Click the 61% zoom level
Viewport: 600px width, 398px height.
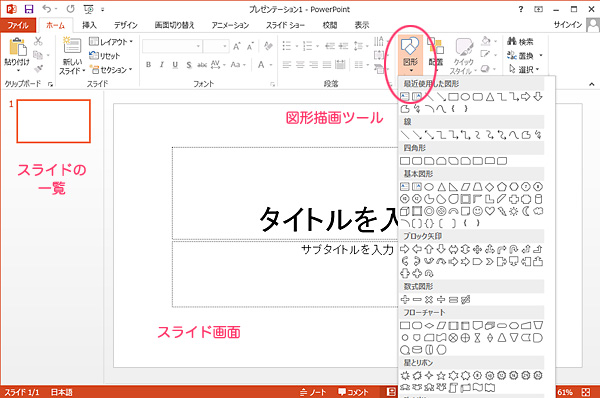[565, 392]
